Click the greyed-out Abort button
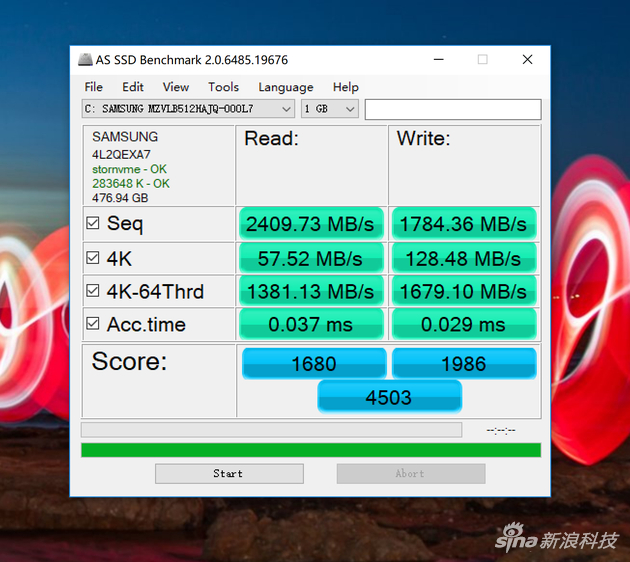This screenshot has height=562, width=630. point(411,474)
